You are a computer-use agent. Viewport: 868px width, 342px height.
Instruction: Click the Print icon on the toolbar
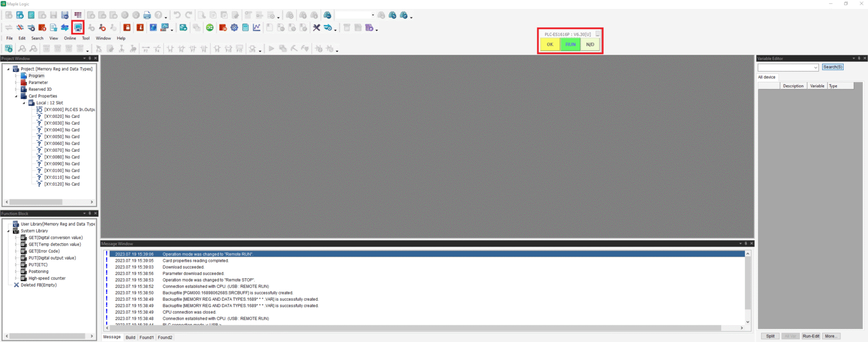147,15
